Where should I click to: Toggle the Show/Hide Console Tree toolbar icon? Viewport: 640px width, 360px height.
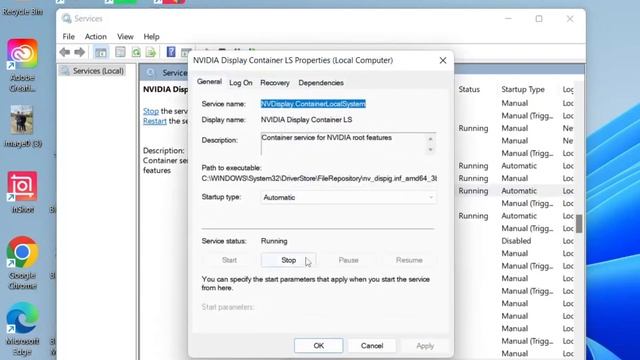click(x=100, y=52)
